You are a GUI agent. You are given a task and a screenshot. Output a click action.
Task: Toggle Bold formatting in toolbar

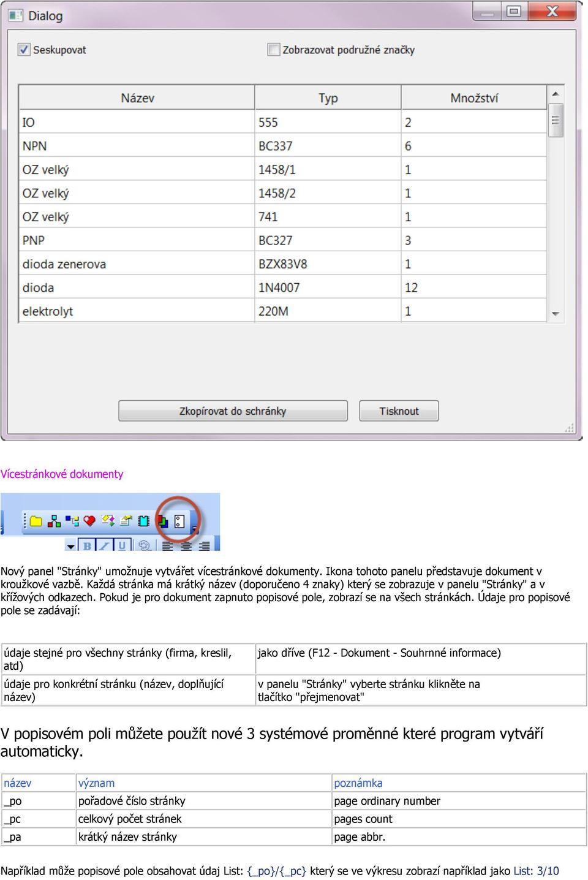click(x=87, y=545)
